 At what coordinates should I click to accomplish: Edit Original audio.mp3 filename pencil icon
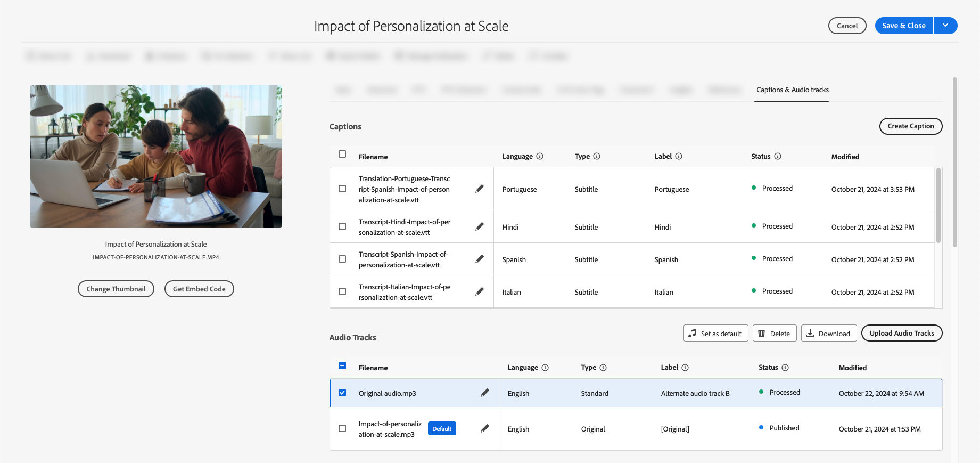click(485, 393)
